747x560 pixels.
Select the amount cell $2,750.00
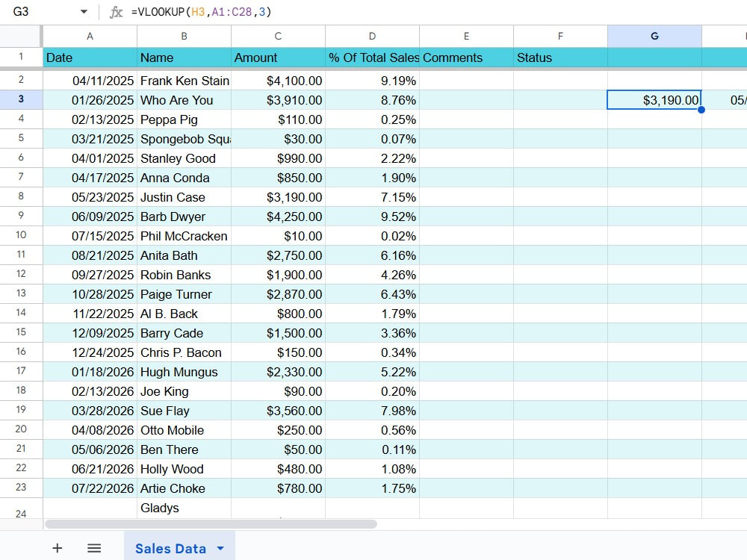(278, 255)
